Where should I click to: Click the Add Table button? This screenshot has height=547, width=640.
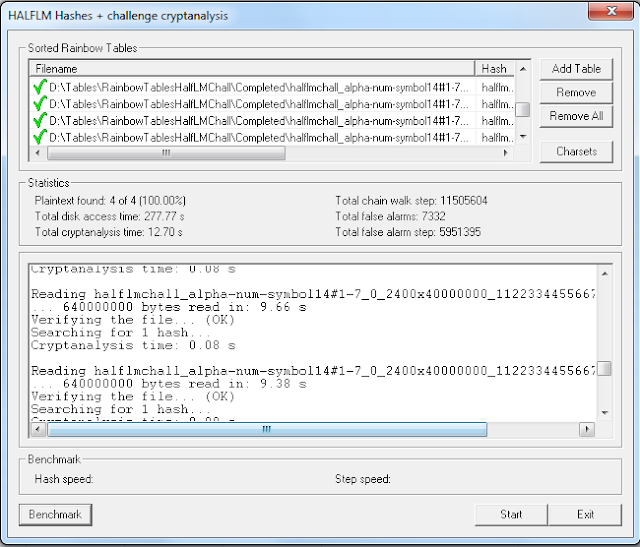point(576,69)
